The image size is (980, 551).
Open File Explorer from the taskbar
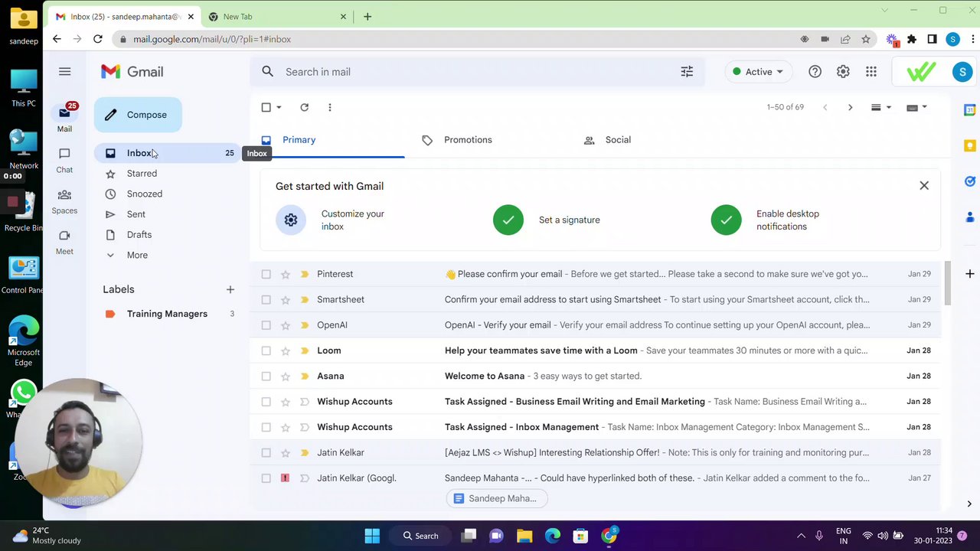click(x=524, y=536)
